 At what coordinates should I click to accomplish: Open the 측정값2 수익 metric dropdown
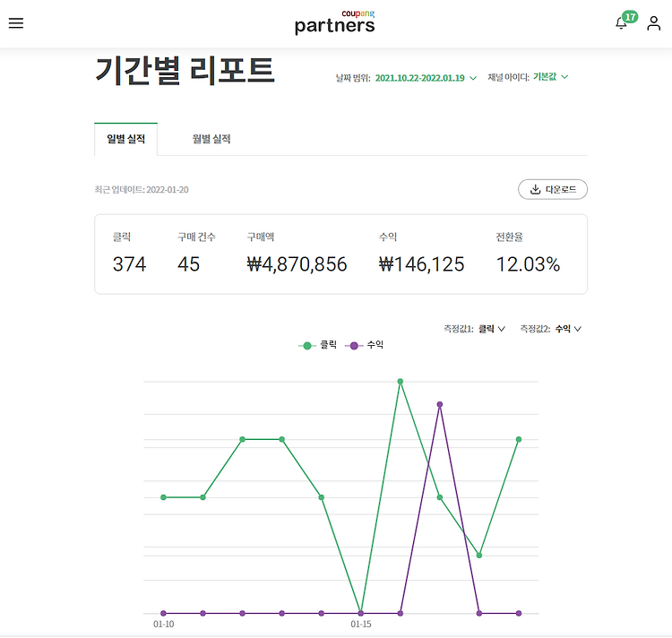568,329
